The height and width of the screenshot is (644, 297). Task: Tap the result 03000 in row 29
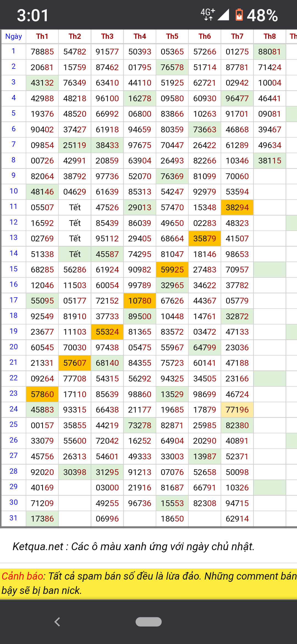click(107, 488)
